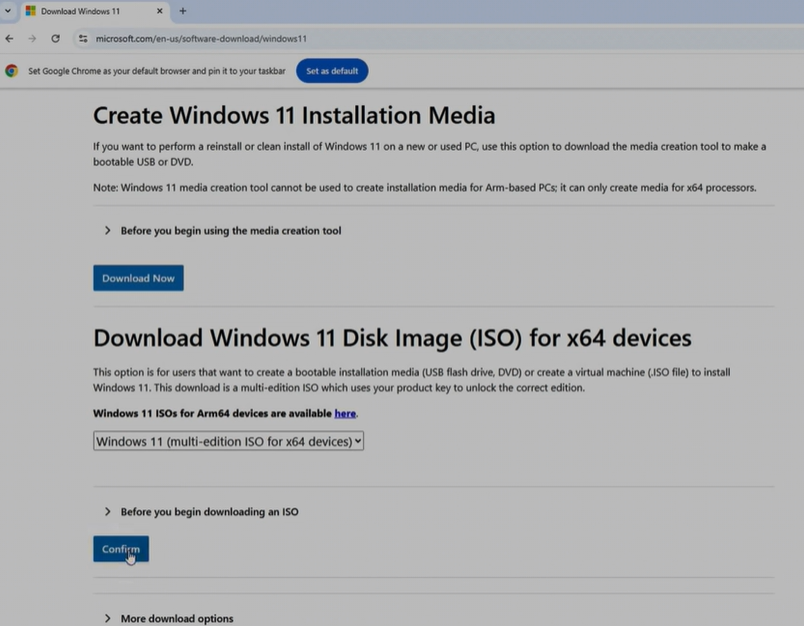
Task: Open the site information icon in address bar
Action: 83,38
